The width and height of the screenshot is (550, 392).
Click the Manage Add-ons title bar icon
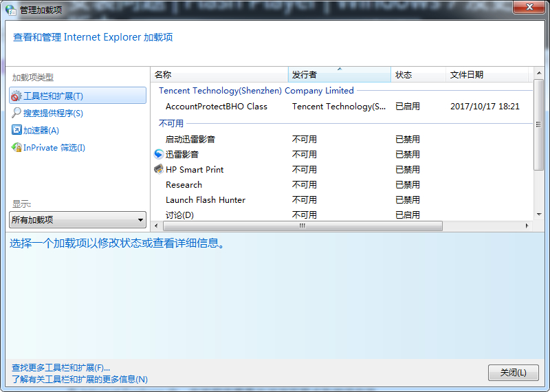pos(11,10)
